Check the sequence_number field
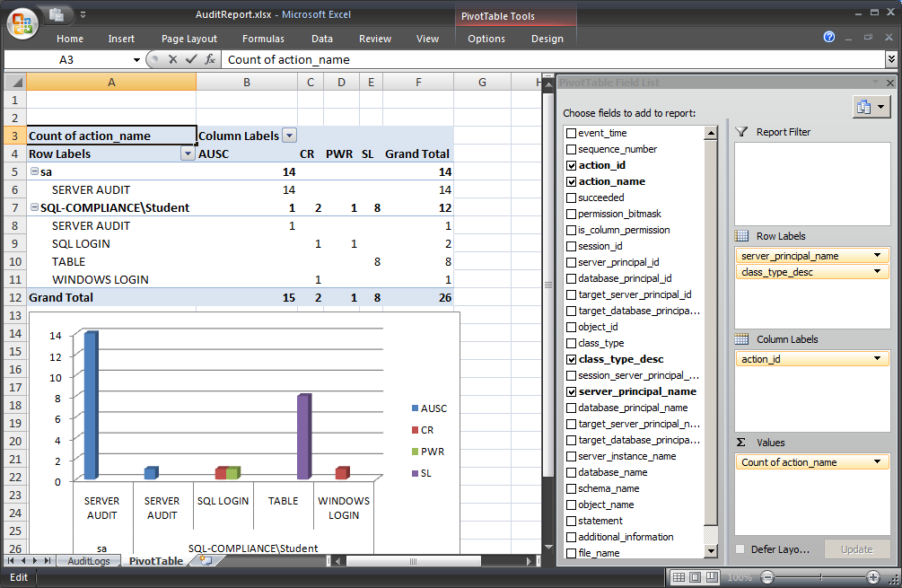Viewport: 902px width, 588px height. pos(571,149)
